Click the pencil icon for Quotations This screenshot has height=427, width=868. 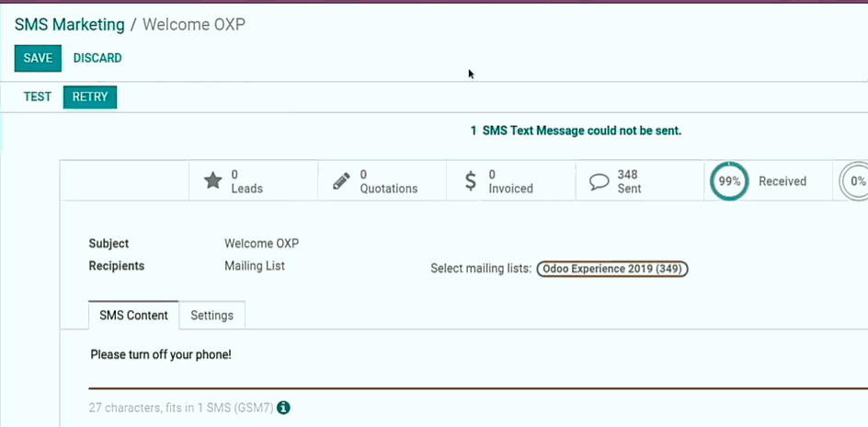341,181
